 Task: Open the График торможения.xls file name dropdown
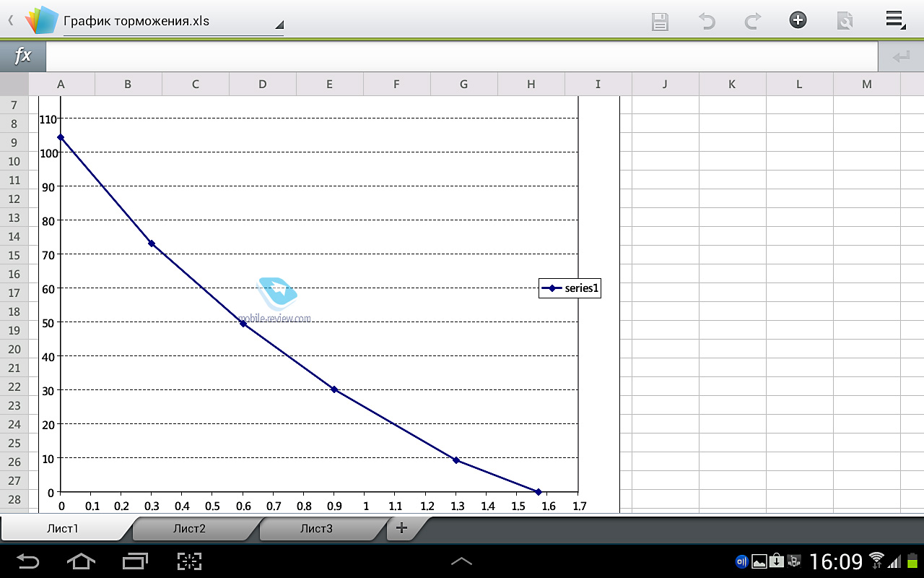pos(173,22)
